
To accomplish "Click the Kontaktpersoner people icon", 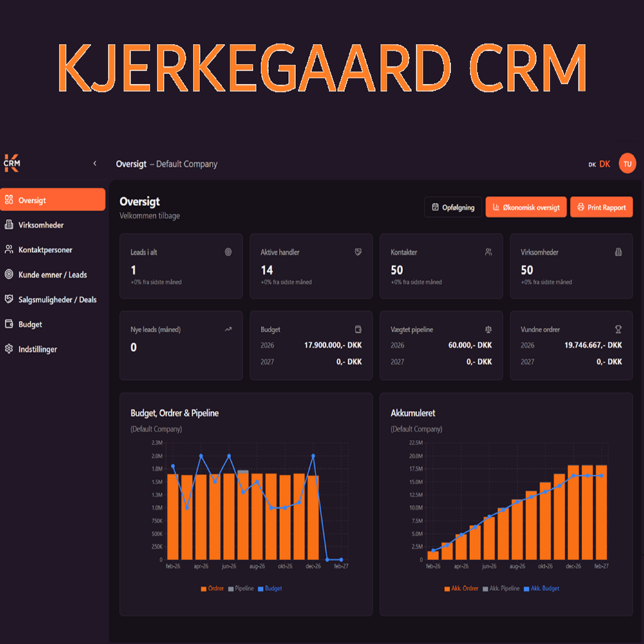I will 8,249.
